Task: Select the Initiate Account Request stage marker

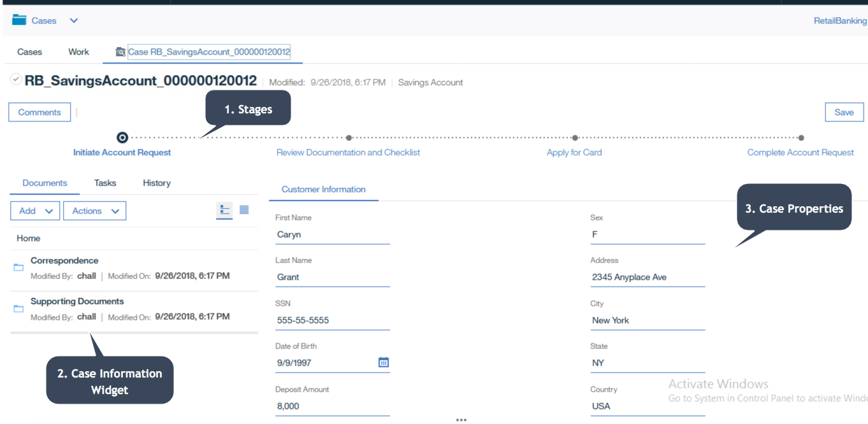Action: pyautogui.click(x=122, y=138)
